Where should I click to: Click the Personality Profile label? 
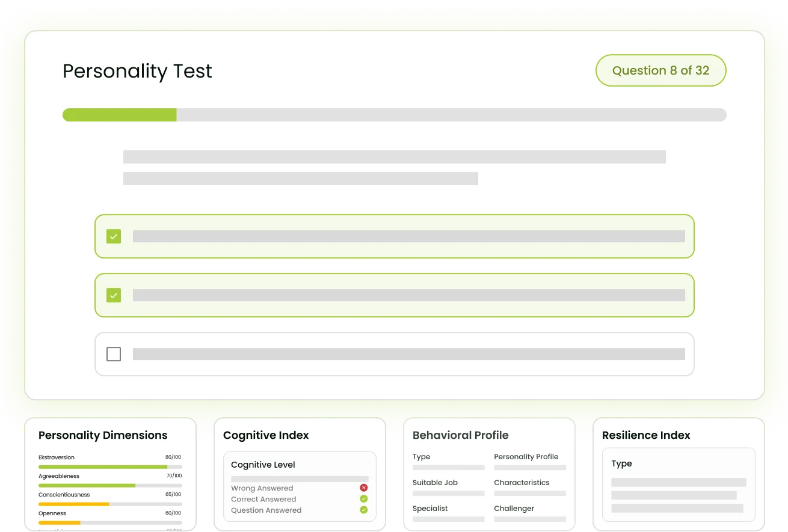coord(526,457)
